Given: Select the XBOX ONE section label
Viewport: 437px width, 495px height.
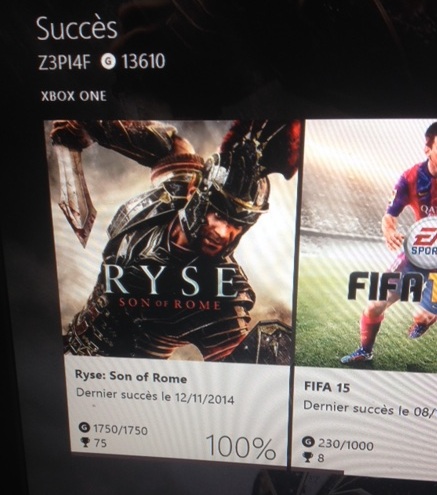Looking at the screenshot, I should [x=74, y=96].
